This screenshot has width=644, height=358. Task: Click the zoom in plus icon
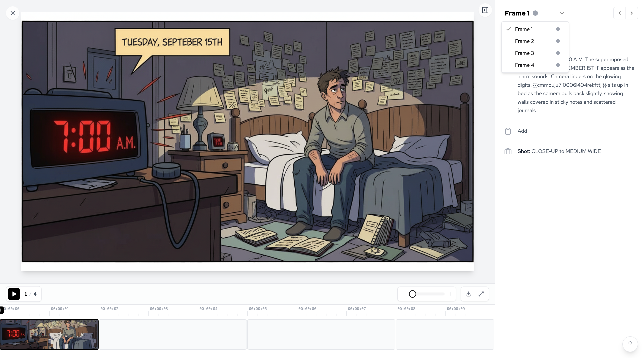[450, 294]
